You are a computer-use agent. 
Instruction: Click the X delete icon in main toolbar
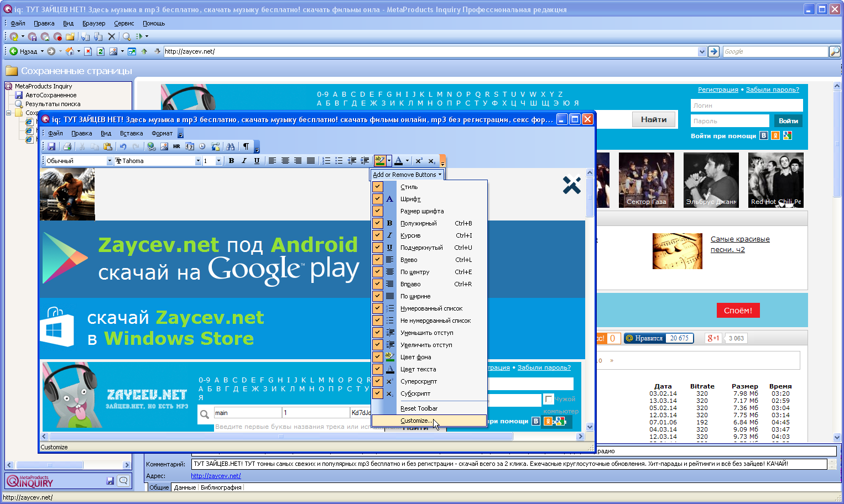[x=112, y=36]
